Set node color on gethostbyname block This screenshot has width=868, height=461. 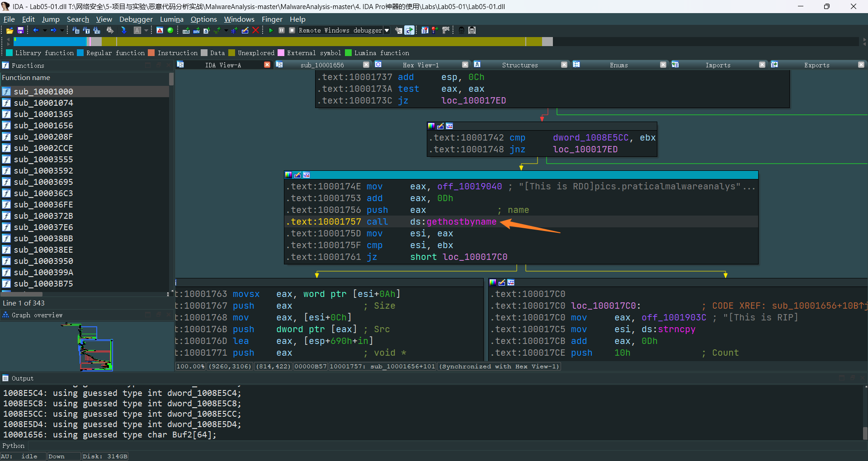pos(288,175)
